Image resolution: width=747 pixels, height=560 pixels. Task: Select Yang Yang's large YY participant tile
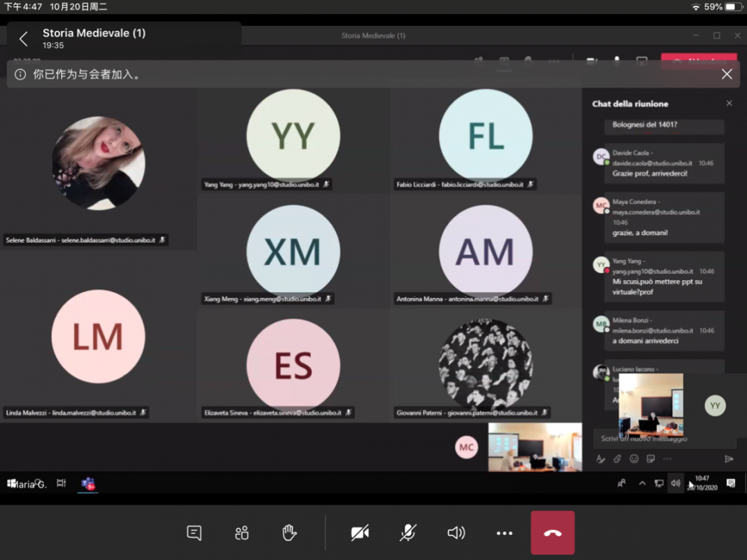click(x=293, y=136)
